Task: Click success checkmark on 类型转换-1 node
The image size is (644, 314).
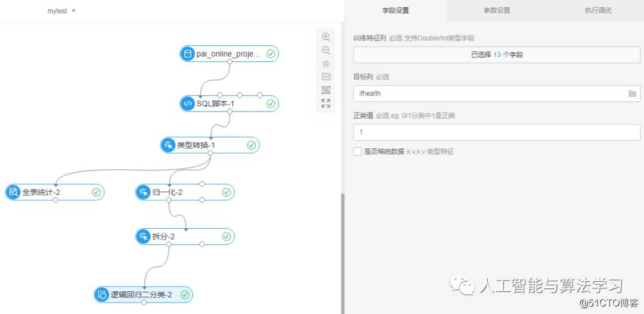Action: (x=252, y=145)
